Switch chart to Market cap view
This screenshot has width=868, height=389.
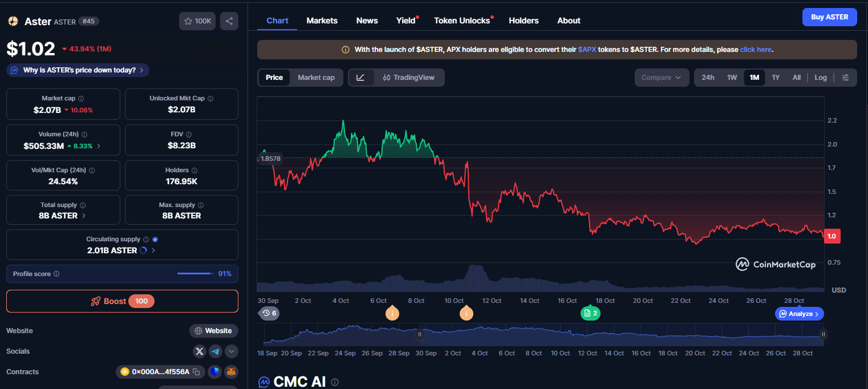tap(316, 78)
